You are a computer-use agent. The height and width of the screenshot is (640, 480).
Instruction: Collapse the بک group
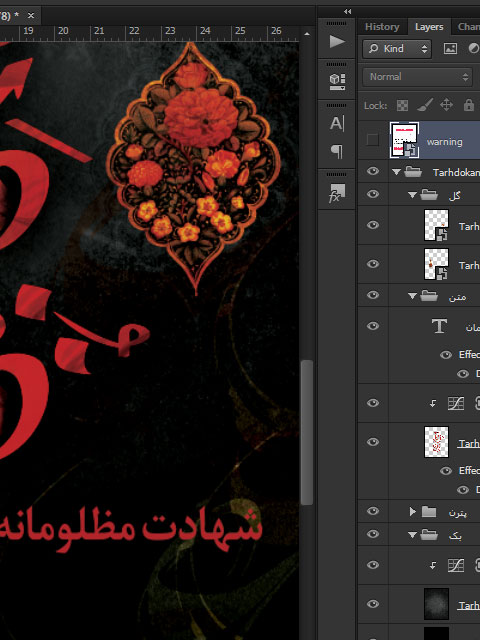412,535
